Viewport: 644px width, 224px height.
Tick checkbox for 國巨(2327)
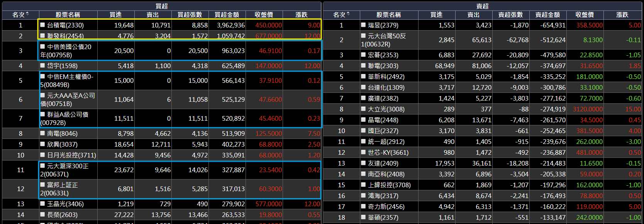point(363,130)
